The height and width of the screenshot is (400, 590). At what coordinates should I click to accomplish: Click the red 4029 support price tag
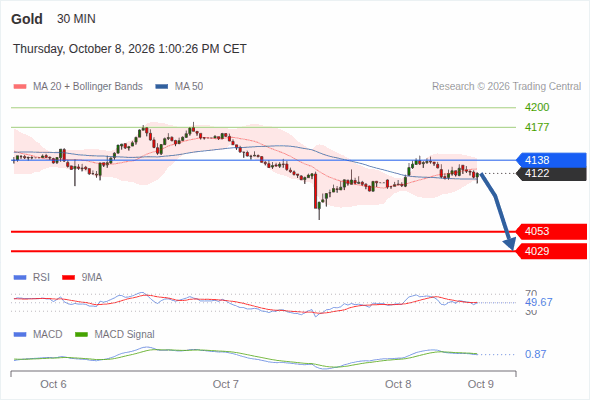click(551, 251)
